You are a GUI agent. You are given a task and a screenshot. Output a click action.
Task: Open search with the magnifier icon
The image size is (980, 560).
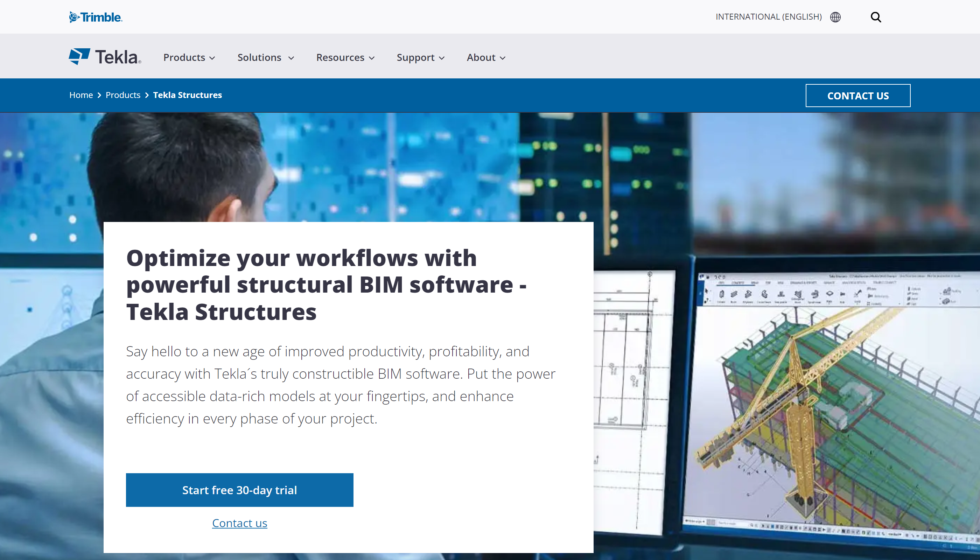(876, 17)
